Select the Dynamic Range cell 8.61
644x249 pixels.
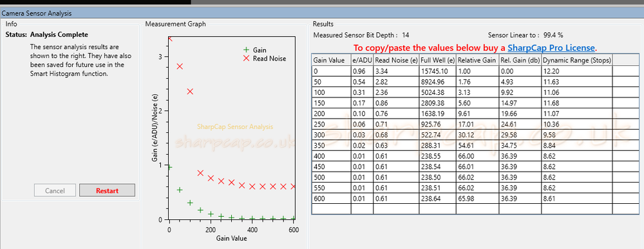tap(577, 199)
